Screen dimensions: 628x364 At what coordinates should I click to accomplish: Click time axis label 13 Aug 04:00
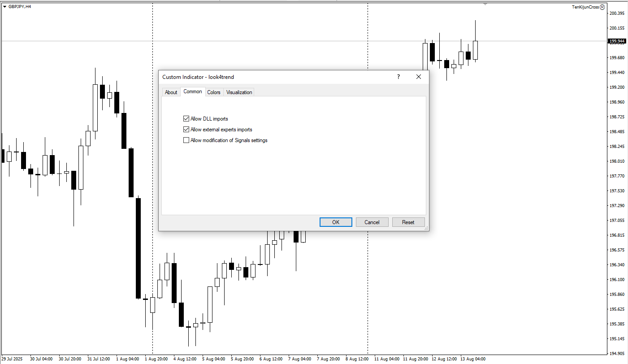click(473, 359)
